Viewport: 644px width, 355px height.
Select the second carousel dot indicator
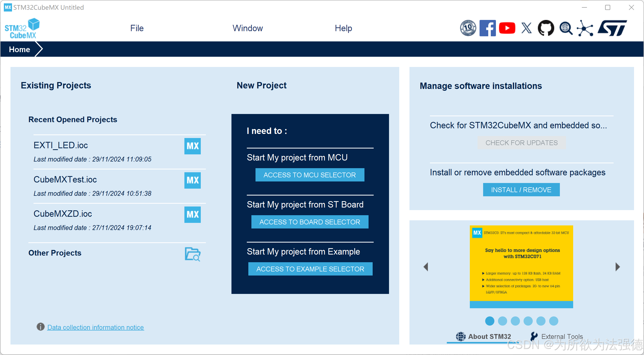(502, 321)
